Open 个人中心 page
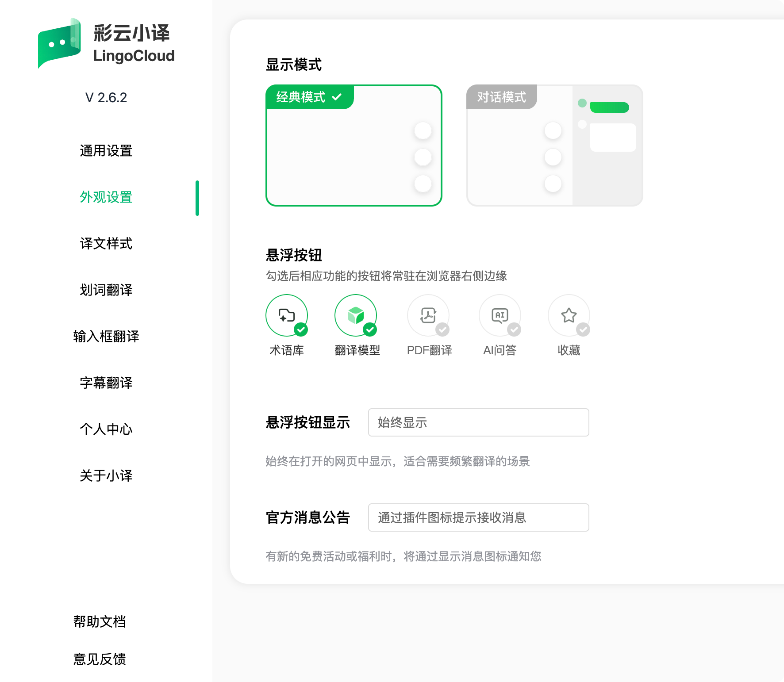 [106, 429]
